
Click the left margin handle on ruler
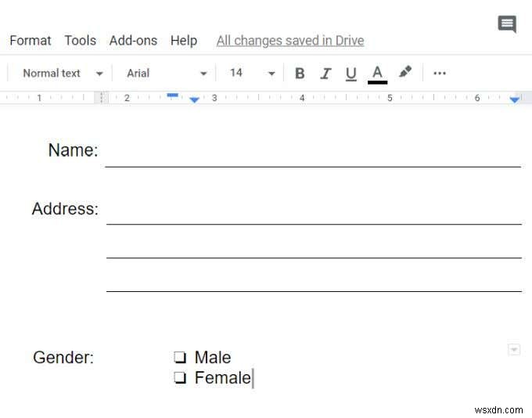(x=102, y=98)
